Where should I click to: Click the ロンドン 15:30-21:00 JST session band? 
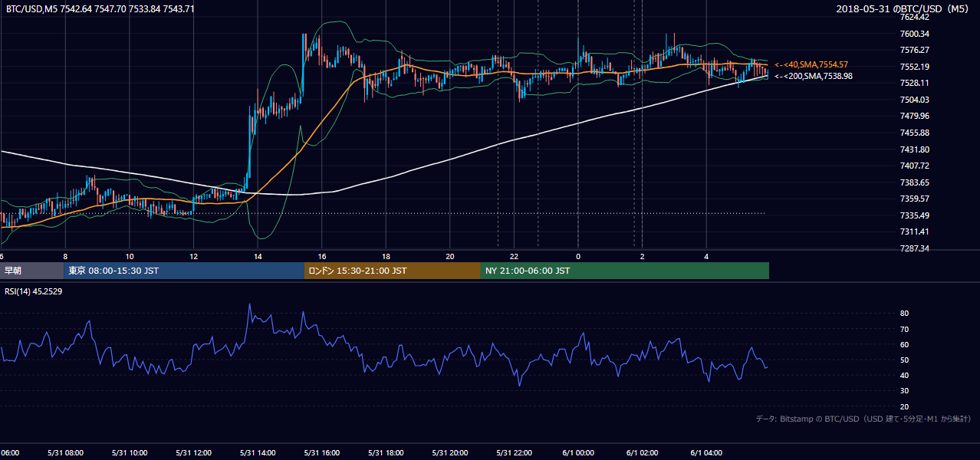(393, 271)
